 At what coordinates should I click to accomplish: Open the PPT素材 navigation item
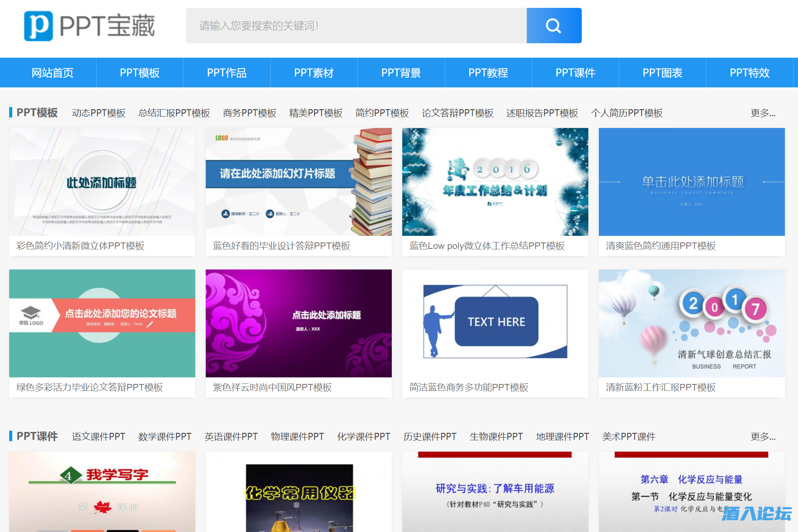tap(314, 73)
